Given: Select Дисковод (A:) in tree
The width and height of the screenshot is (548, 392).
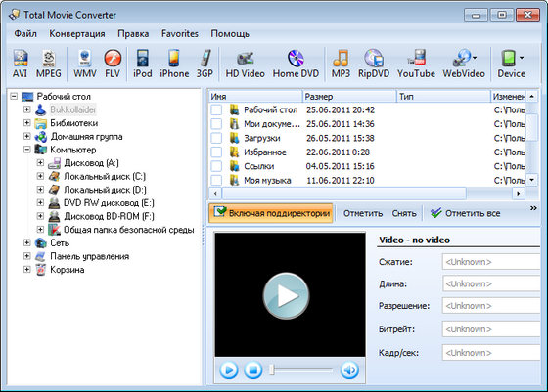Looking at the screenshot, I should (x=91, y=163).
